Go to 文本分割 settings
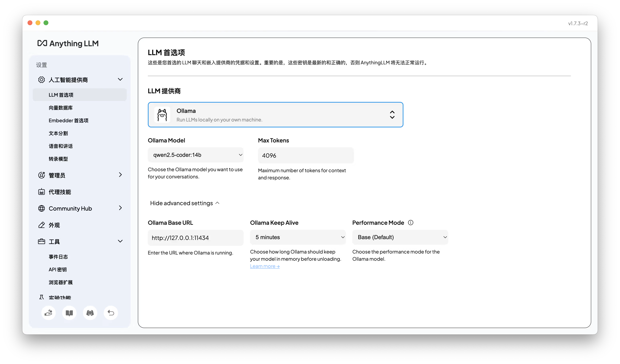Screen dimensions: 620x364 click(58, 133)
